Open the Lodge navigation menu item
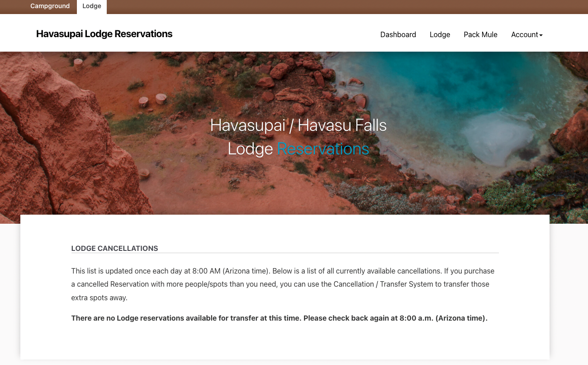The height and width of the screenshot is (365, 588). 440,34
